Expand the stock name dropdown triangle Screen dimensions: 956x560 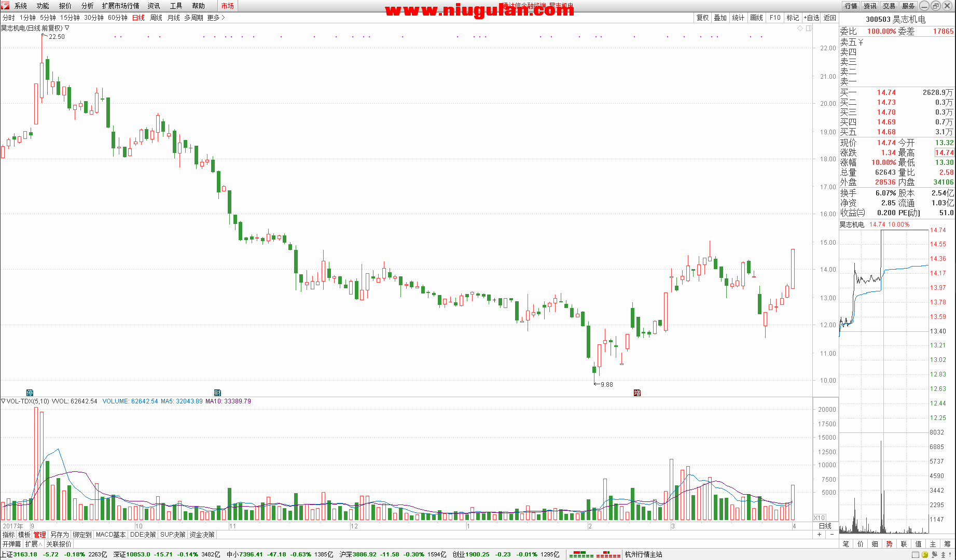tap(67, 28)
